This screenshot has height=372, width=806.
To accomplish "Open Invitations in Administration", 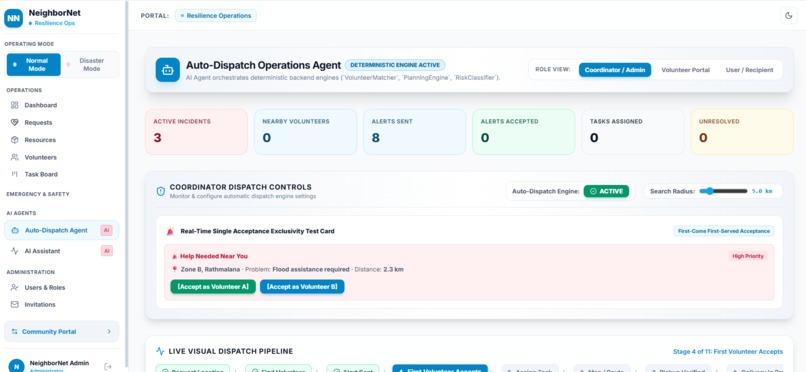I will (62, 305).
